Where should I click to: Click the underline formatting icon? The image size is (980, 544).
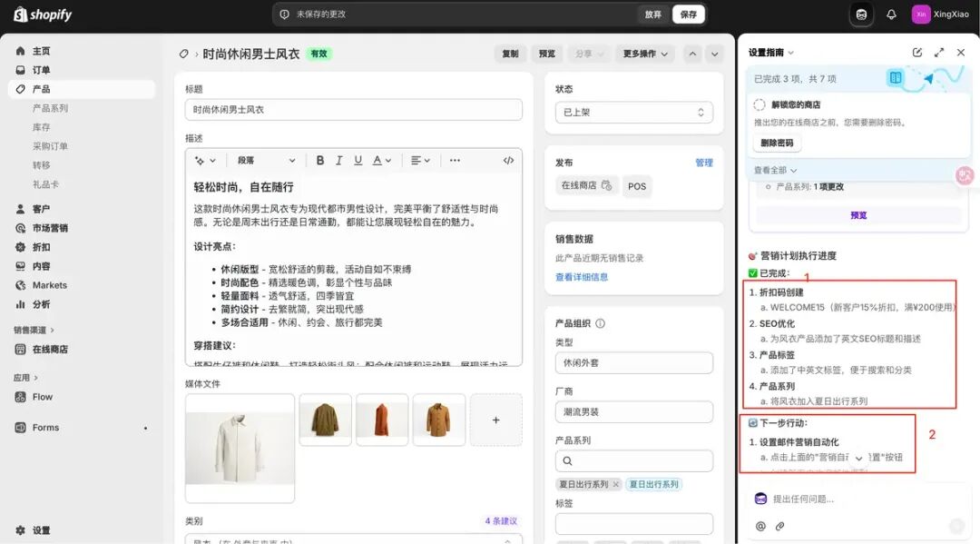pyautogui.click(x=358, y=161)
